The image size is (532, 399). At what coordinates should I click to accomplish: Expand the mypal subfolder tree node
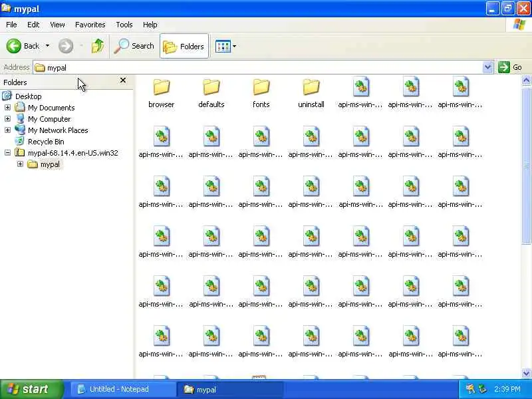[x=20, y=164]
